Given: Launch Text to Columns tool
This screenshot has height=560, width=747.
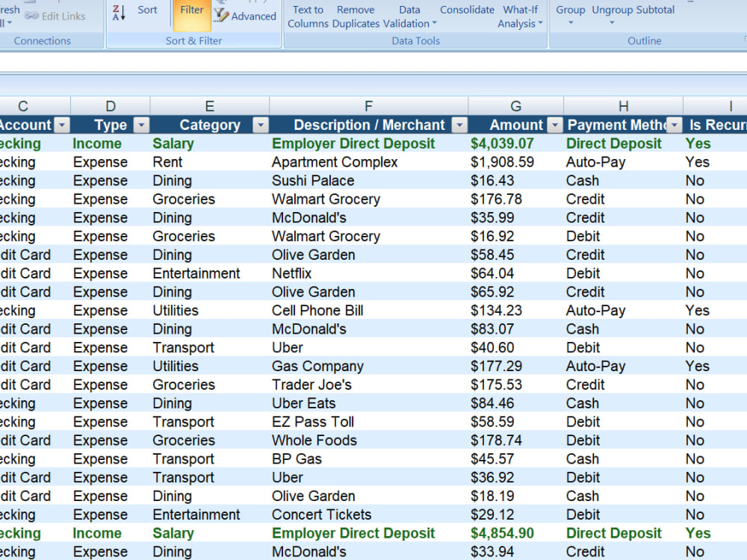Looking at the screenshot, I should pos(308,16).
